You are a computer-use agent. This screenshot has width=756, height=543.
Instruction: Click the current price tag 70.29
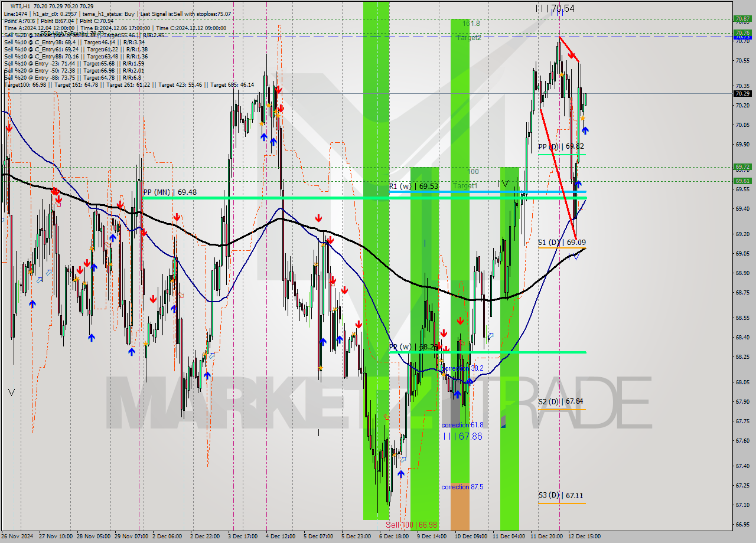coord(742,93)
